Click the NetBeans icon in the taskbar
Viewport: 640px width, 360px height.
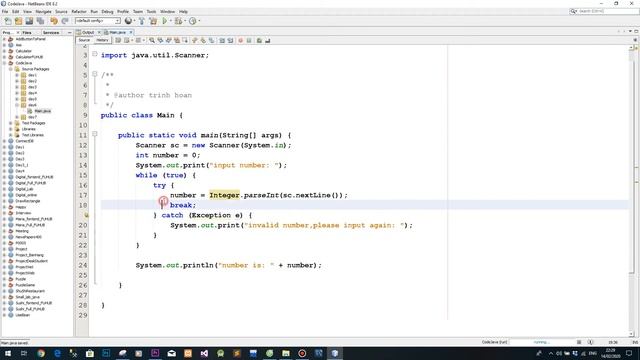335,353
